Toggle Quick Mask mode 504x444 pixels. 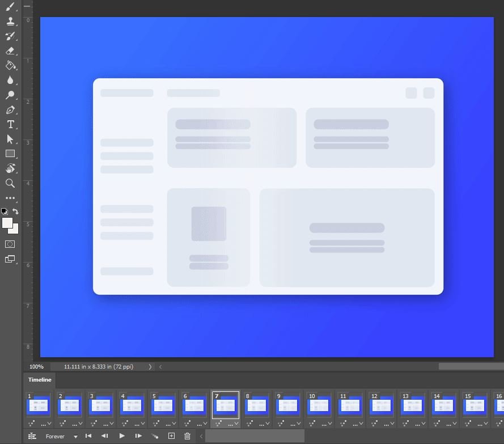click(x=10, y=244)
